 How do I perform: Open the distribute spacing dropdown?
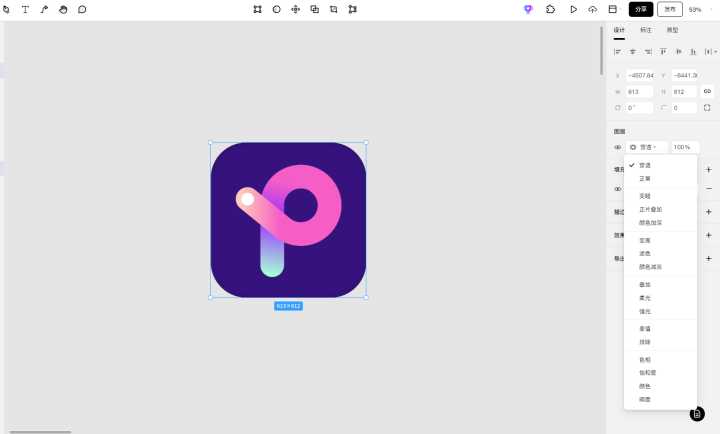click(710, 51)
